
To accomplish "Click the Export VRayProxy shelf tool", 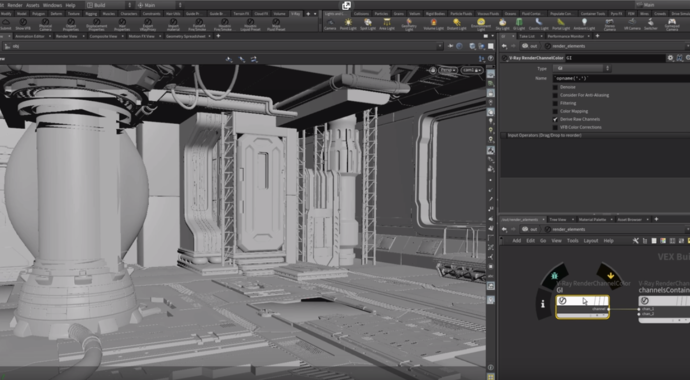I will coord(148,24).
